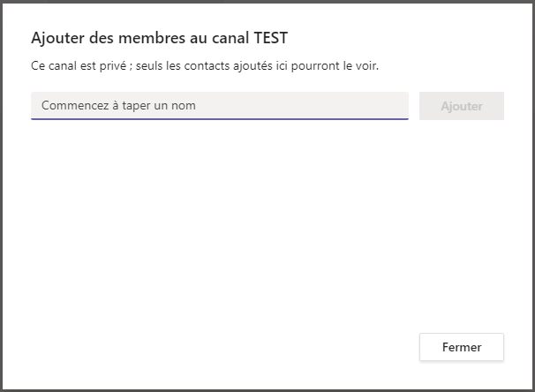Click the private channel description text
The image size is (535, 392).
point(205,65)
